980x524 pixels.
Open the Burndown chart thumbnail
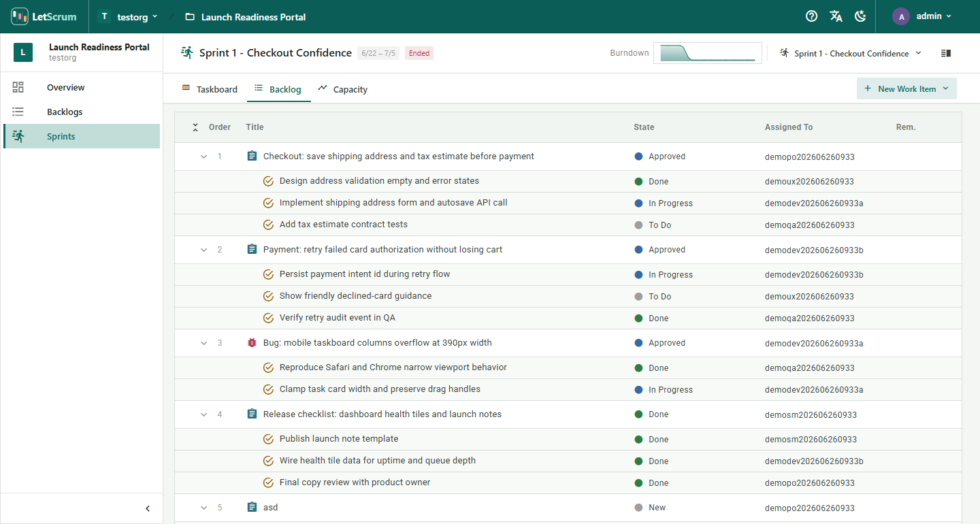click(x=708, y=53)
